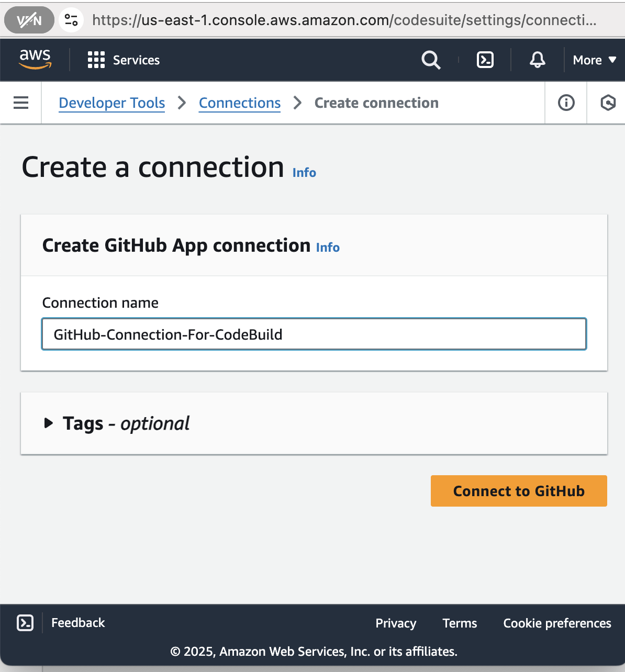
Task: Click the Services label in the top bar
Action: pos(136,60)
